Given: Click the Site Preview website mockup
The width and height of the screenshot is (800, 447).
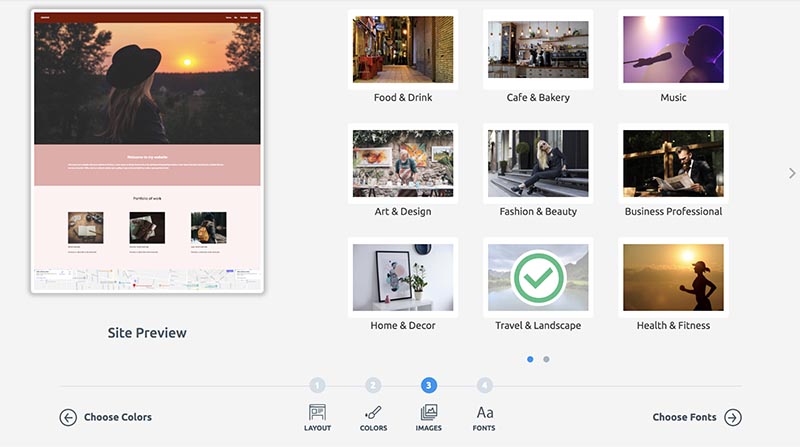Looking at the screenshot, I should pyautogui.click(x=147, y=152).
